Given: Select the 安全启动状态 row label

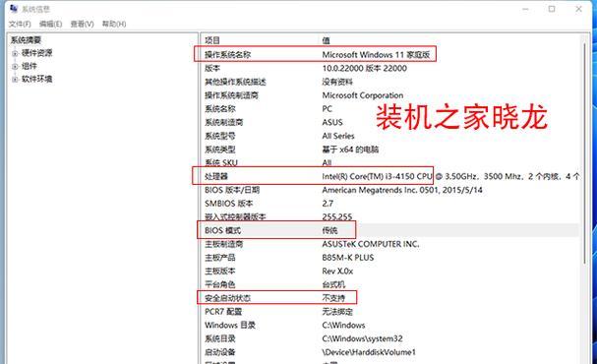Looking at the screenshot, I should click(x=227, y=298).
